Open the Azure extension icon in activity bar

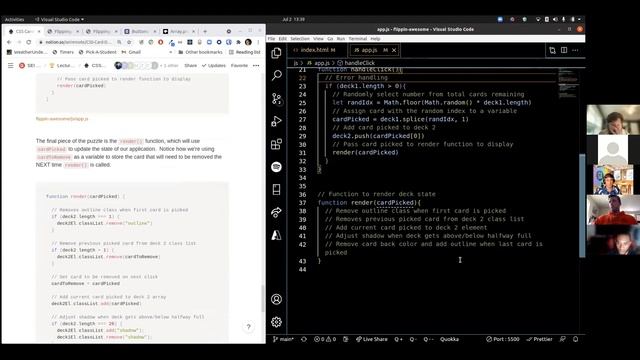(x=276, y=235)
